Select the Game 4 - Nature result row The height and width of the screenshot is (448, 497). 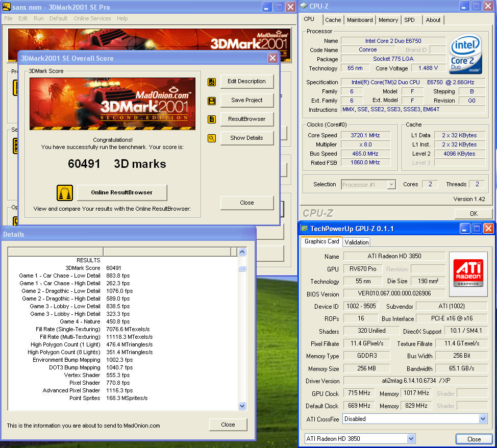(122, 321)
